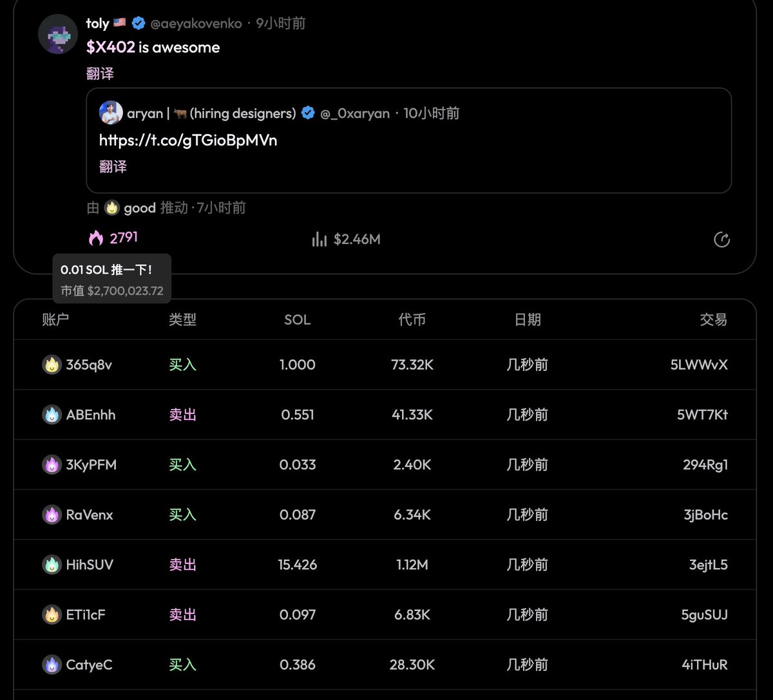
Task: Click the flame avatar beside CatyeC
Action: click(52, 665)
